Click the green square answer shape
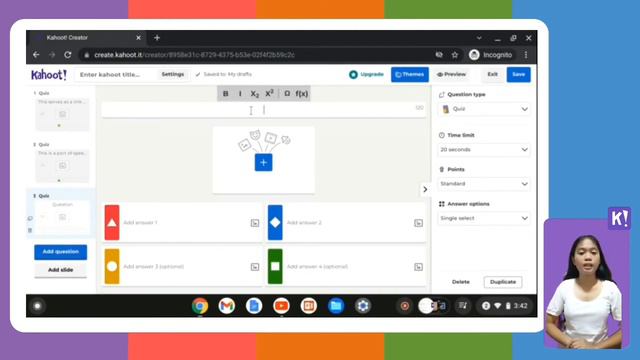Image resolution: width=640 pixels, height=360 pixels. click(x=275, y=266)
